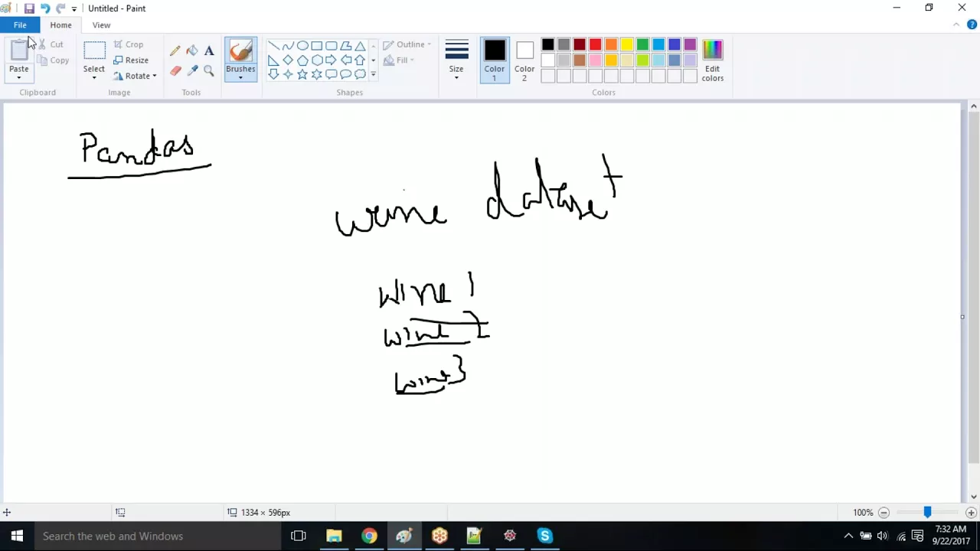Open Customize Quick Access Toolbar dropdown
The width and height of the screenshot is (980, 551).
[74, 9]
